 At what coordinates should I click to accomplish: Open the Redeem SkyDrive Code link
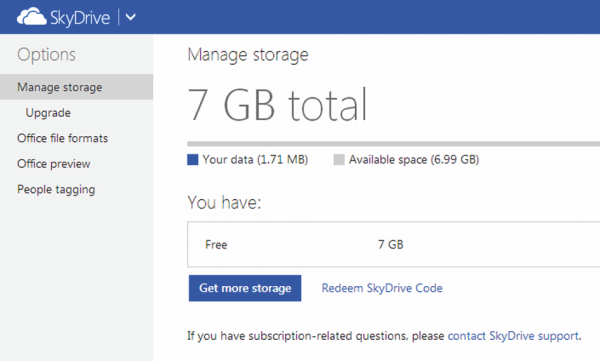tap(382, 288)
